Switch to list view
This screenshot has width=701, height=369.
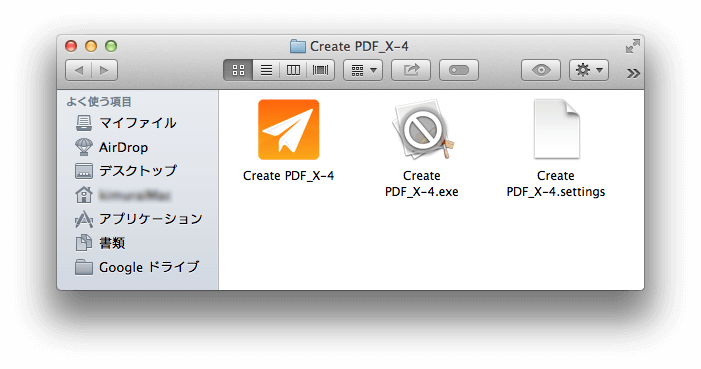[x=266, y=70]
